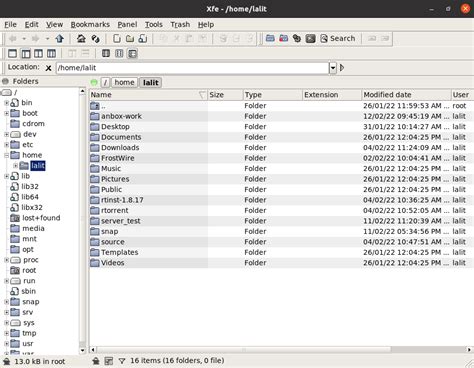Expand the lalit folder in the tree
This screenshot has height=368, width=474.
click(15, 166)
